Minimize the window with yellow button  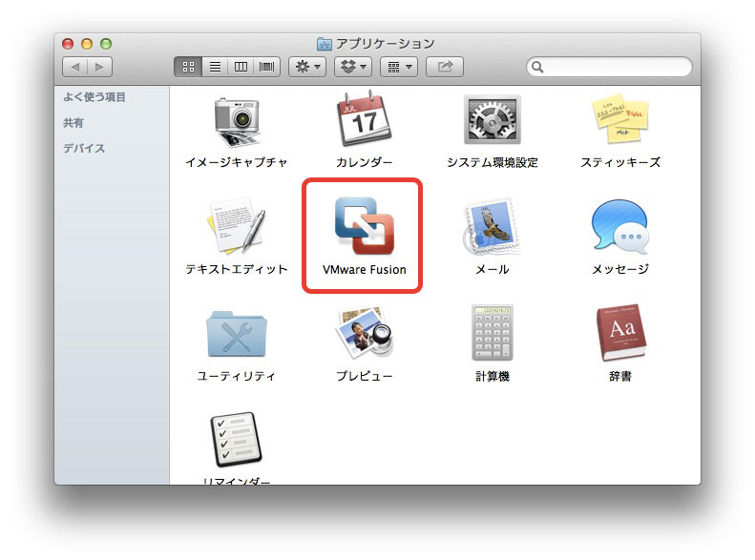click(87, 44)
